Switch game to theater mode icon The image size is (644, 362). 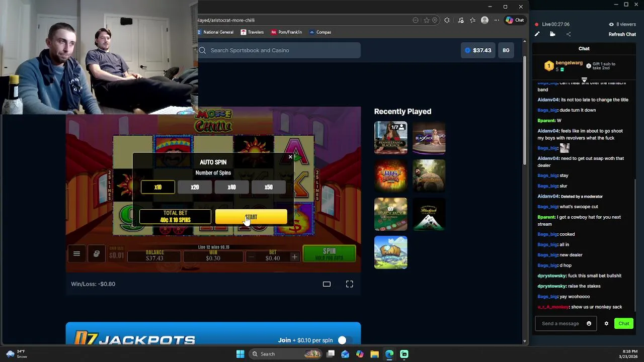click(327, 284)
